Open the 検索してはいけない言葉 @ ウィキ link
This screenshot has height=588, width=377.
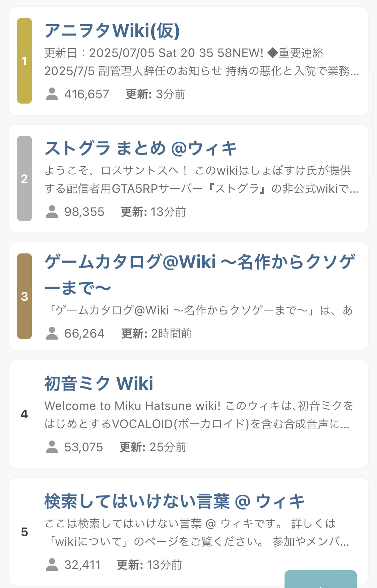tap(175, 501)
